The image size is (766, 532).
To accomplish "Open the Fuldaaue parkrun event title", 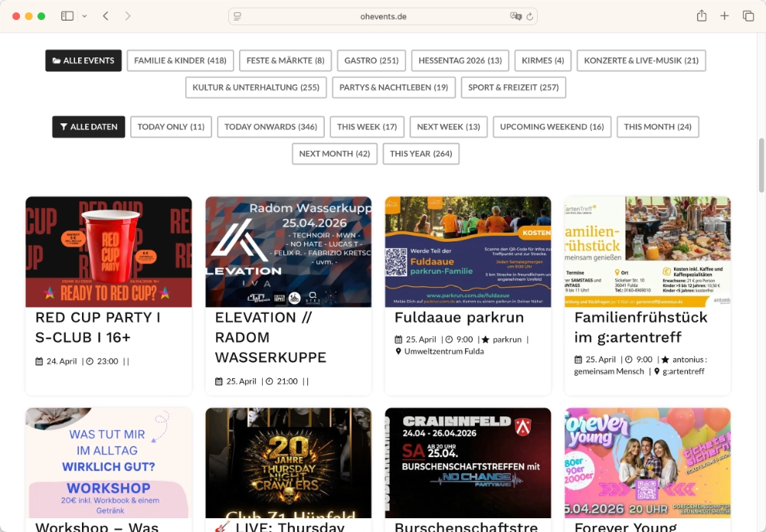I will (448, 317).
